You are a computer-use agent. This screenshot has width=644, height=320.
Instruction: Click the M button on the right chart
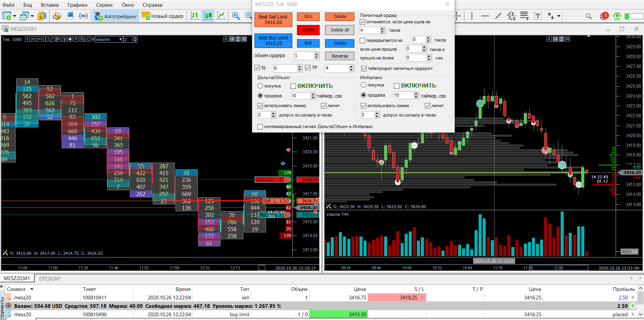tap(567, 39)
